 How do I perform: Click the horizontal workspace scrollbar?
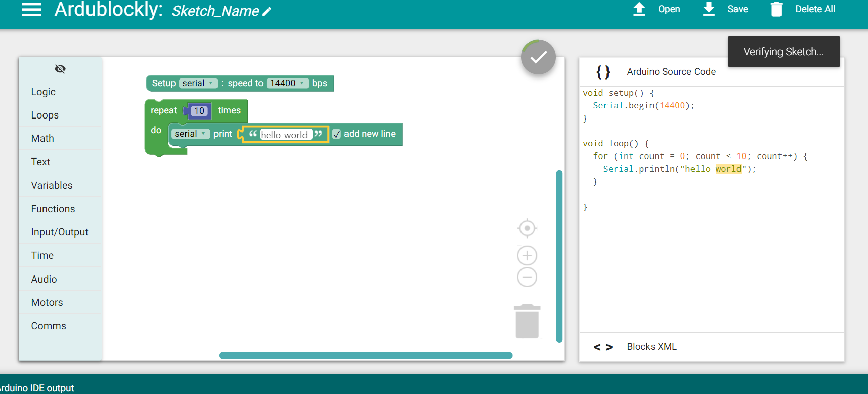(x=366, y=356)
